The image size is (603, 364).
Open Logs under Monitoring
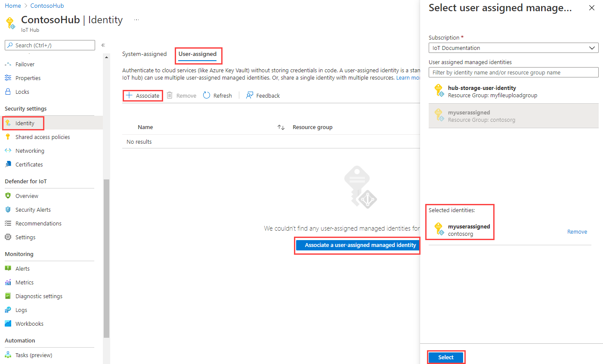[21, 310]
